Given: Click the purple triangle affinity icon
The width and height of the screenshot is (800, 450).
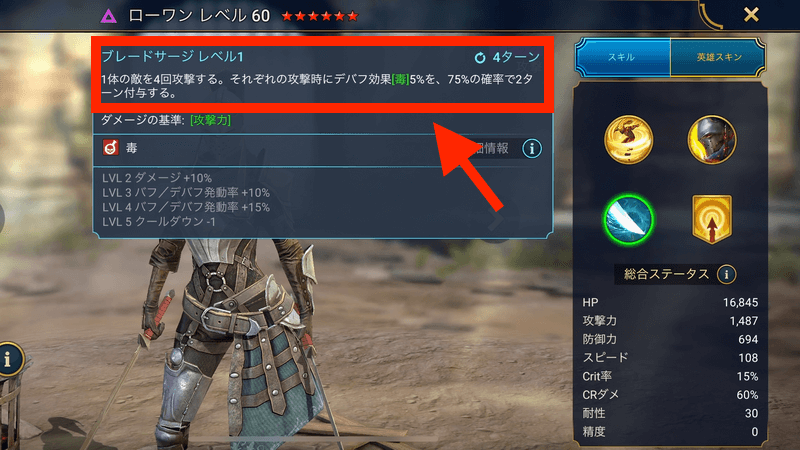Looking at the screenshot, I should click(108, 16).
